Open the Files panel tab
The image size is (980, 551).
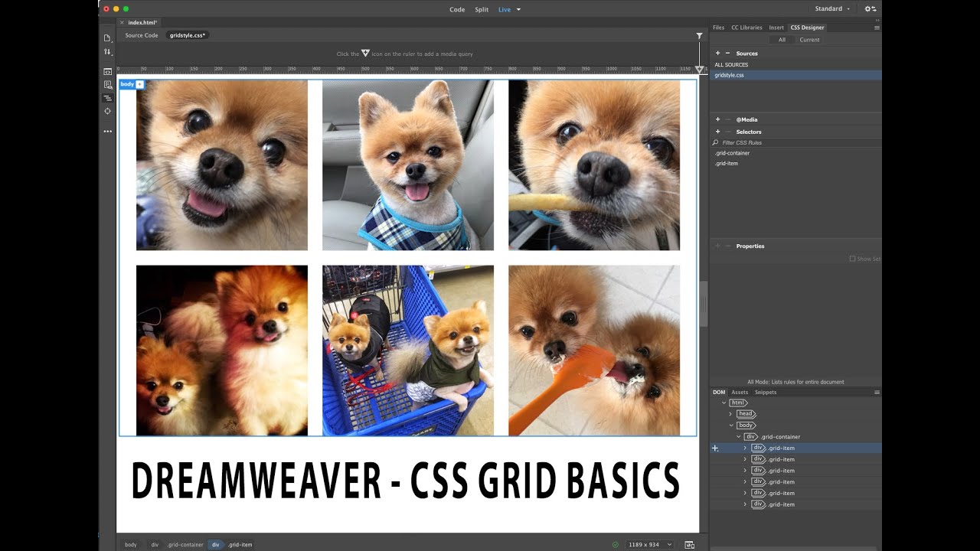718,28
